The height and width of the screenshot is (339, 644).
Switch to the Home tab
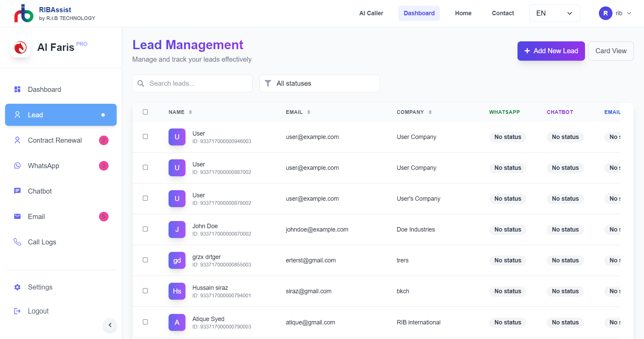[463, 13]
